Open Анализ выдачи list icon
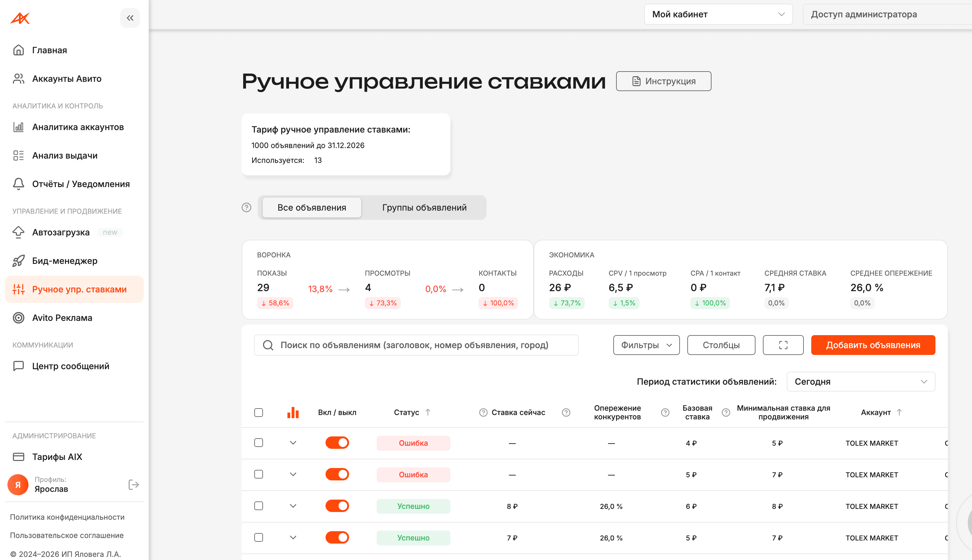This screenshot has width=972, height=560. click(x=19, y=155)
